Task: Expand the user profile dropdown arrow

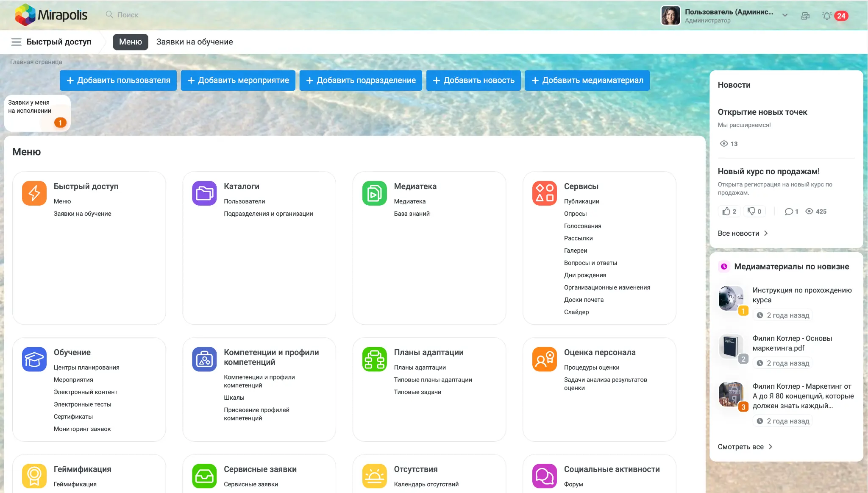Action: point(785,15)
